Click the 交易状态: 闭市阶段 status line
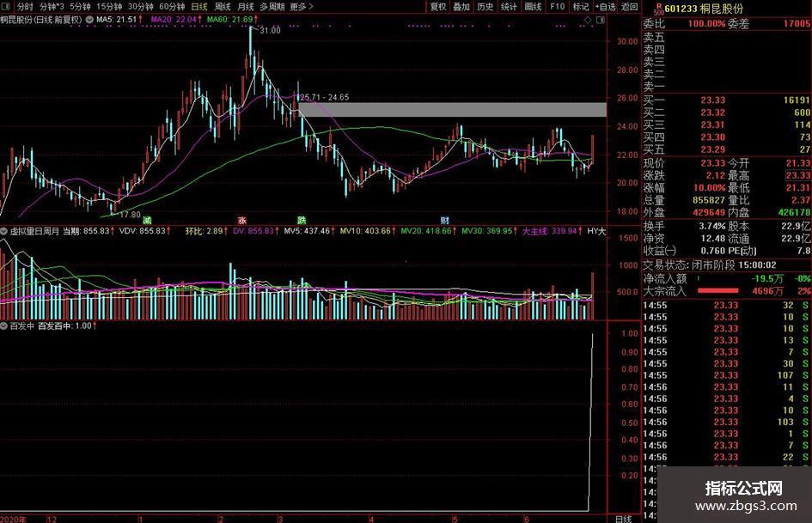 pos(710,265)
